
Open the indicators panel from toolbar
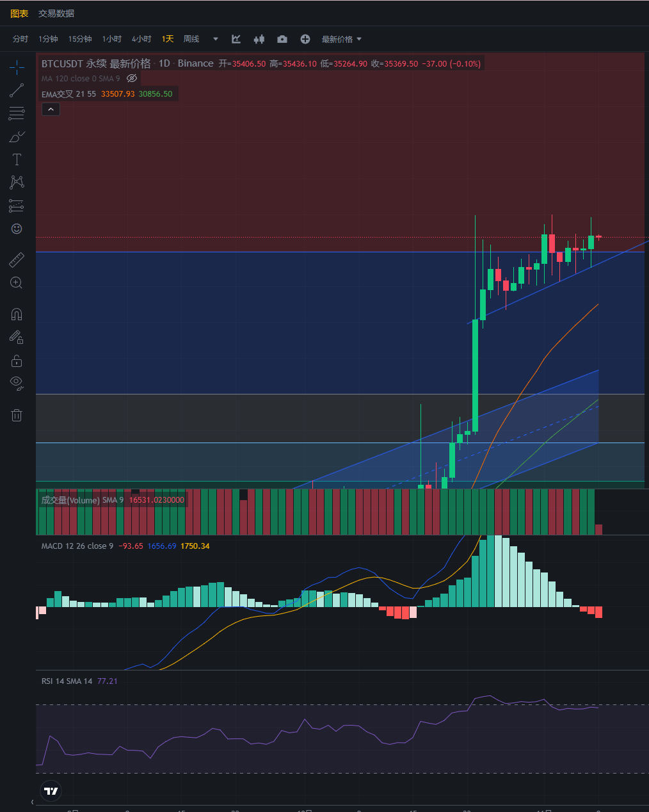tap(236, 39)
